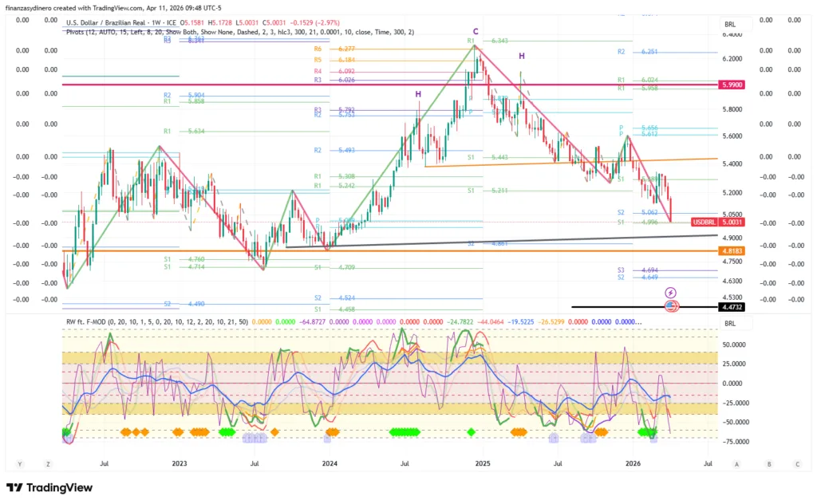The width and height of the screenshot is (817, 504).
Task: Click the round C button at bottom right
Action: pos(796,463)
